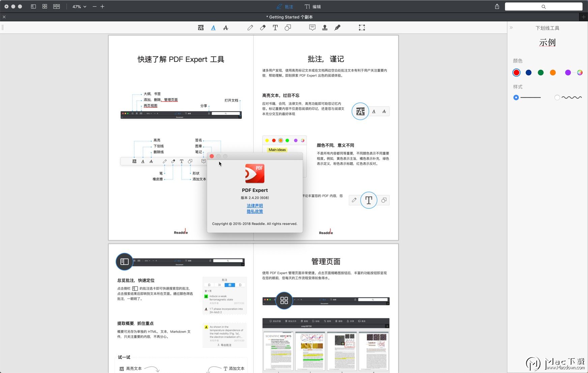Click the share icon in top bar

click(497, 6)
